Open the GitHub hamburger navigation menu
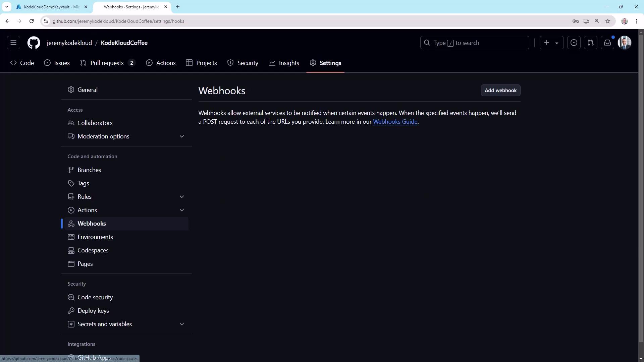The height and width of the screenshot is (362, 644). click(13, 43)
